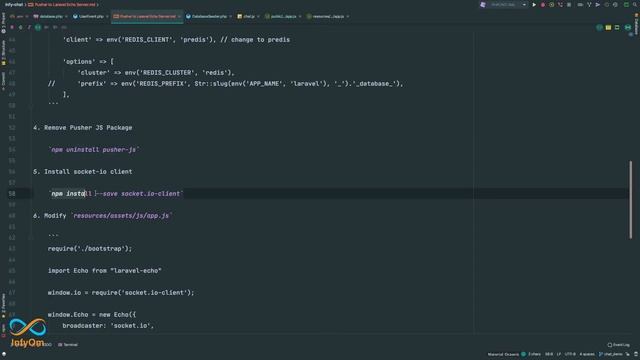Click the line "window.io = require('socket.io-client');"
Viewport: 640px width, 360px height.
121,293
